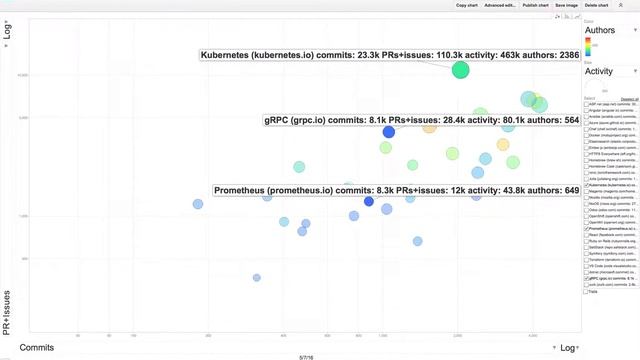Image resolution: width=640 pixels, height=360 pixels.
Task: Click the Kubernetes (kubernetes.io) tooltip label
Action: coord(390,55)
